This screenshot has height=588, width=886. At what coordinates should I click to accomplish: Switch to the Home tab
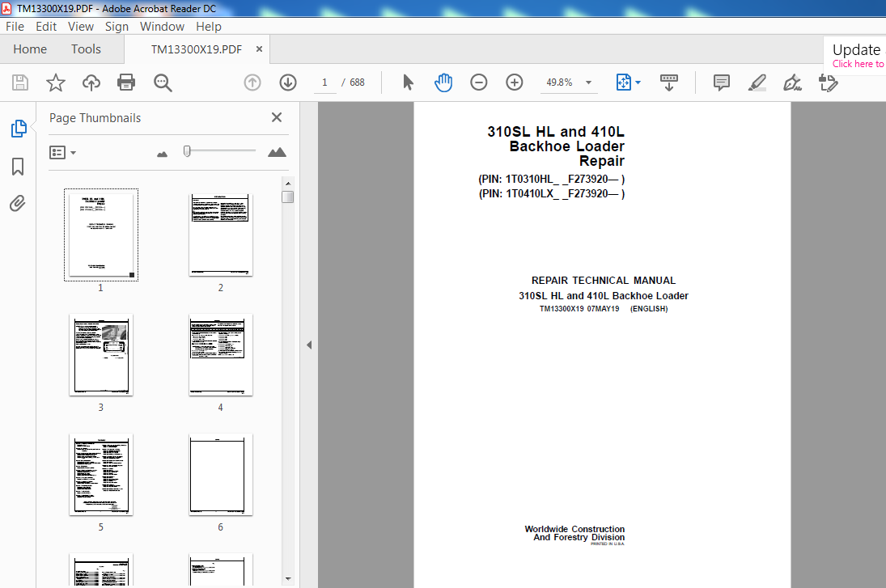click(30, 49)
